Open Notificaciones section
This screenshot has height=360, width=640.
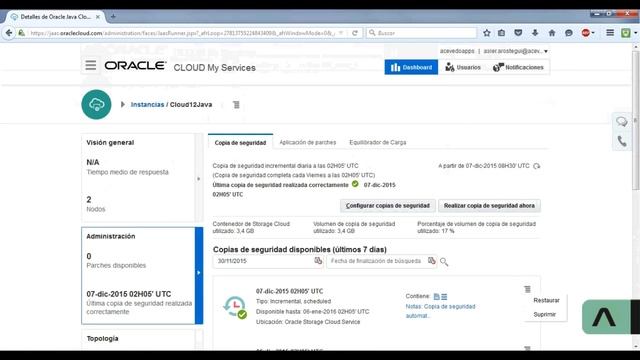518,67
